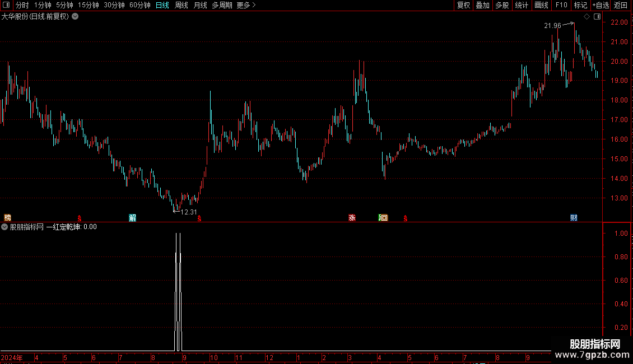Click the 21.96 high price label

(x=552, y=26)
